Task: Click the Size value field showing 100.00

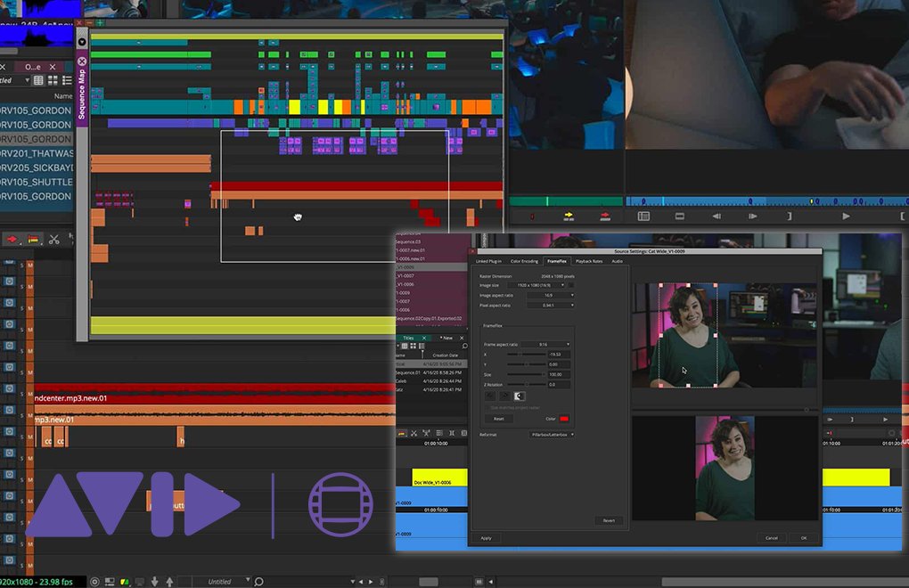Action: click(559, 374)
